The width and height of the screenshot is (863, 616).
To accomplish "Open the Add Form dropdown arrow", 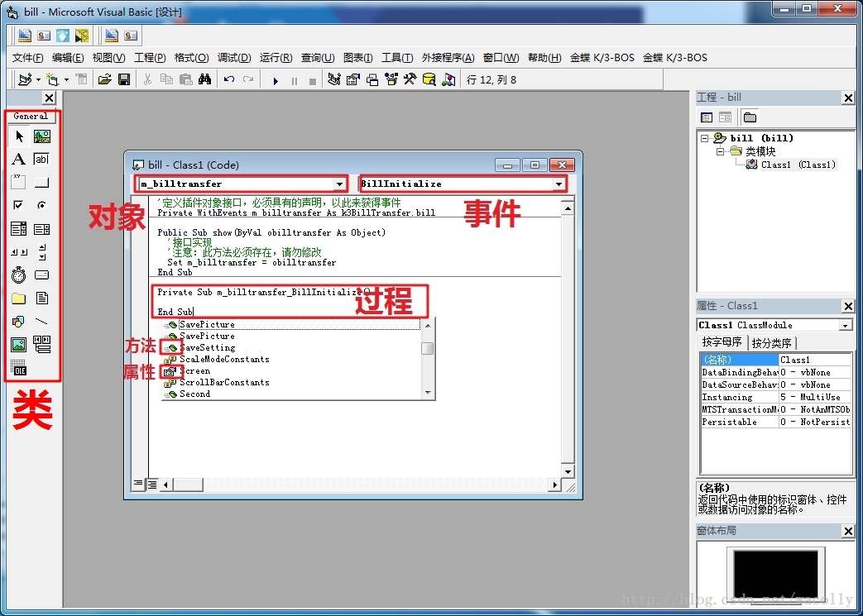I will [66, 79].
